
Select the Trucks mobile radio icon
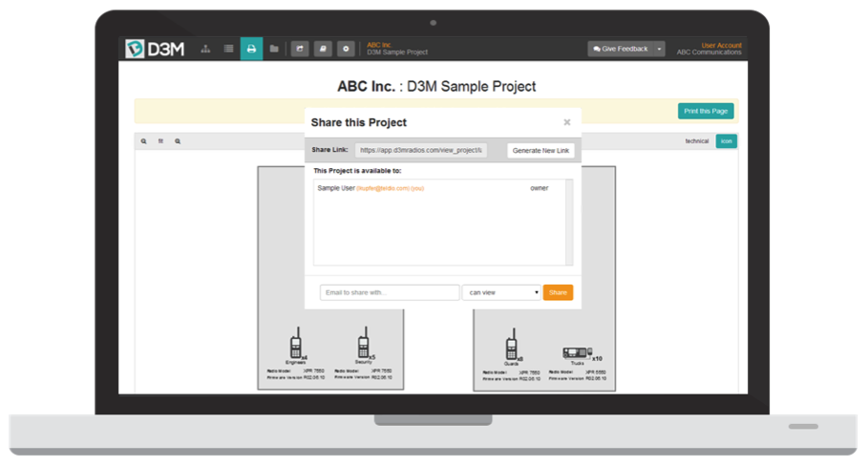tap(578, 352)
